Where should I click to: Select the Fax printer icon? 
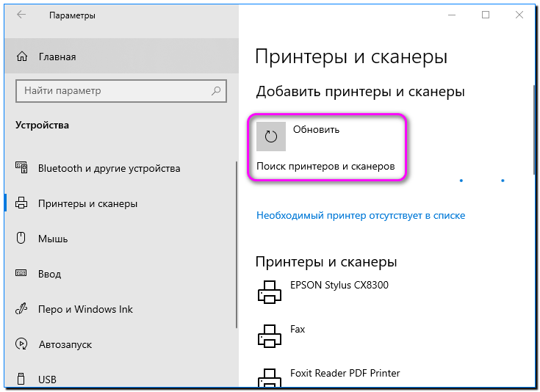click(269, 335)
